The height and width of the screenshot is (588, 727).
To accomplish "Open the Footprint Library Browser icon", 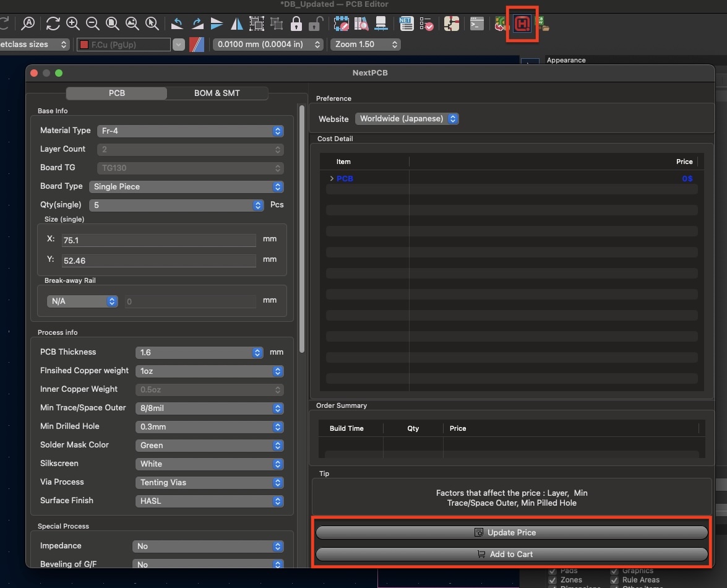I will tap(361, 23).
